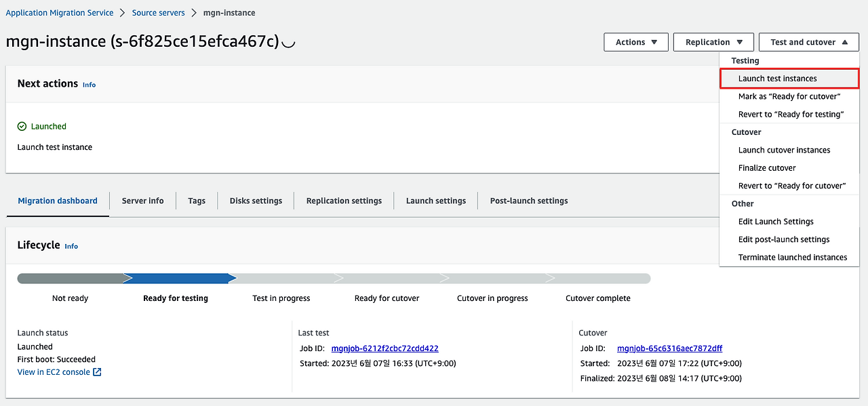
Task: Go to Source servers breadcrumb
Action: click(x=158, y=13)
